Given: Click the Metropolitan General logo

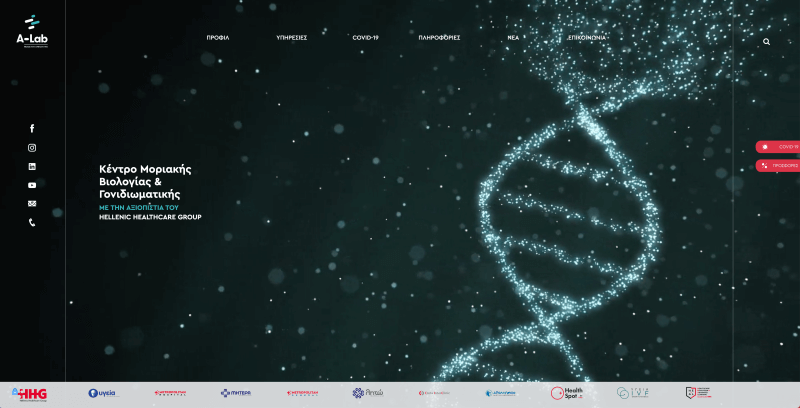Looking at the screenshot, I should point(302,393).
